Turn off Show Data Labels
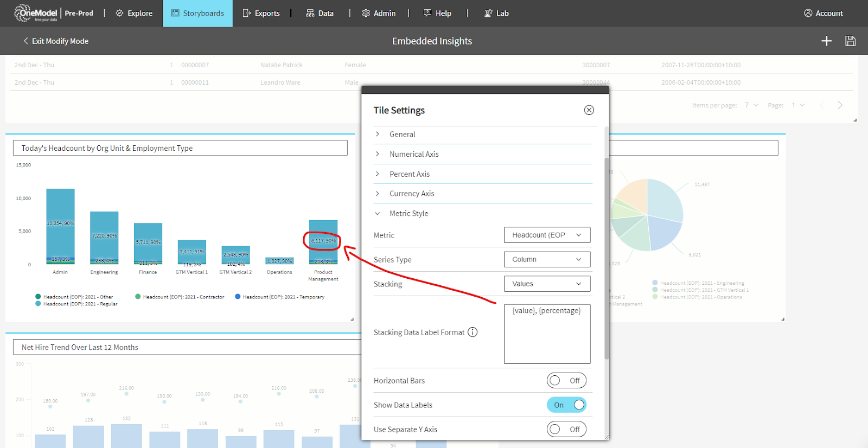868x448 pixels. tap(566, 405)
